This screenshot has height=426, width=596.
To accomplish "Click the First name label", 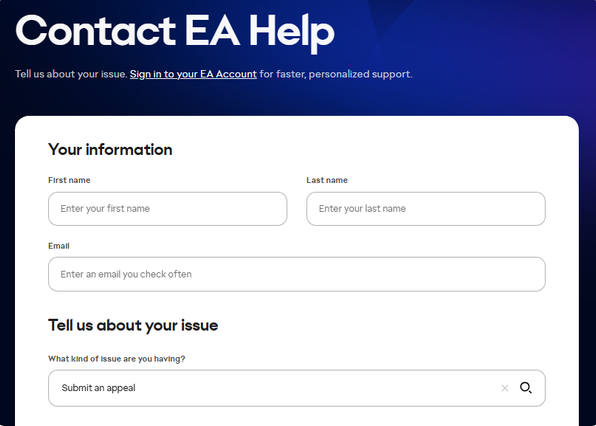I will (x=69, y=180).
